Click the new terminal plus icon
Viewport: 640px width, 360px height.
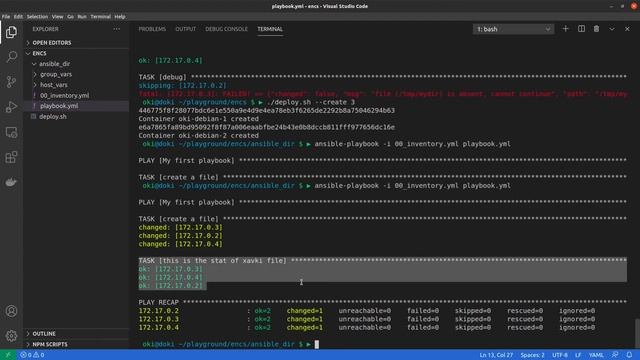point(565,29)
